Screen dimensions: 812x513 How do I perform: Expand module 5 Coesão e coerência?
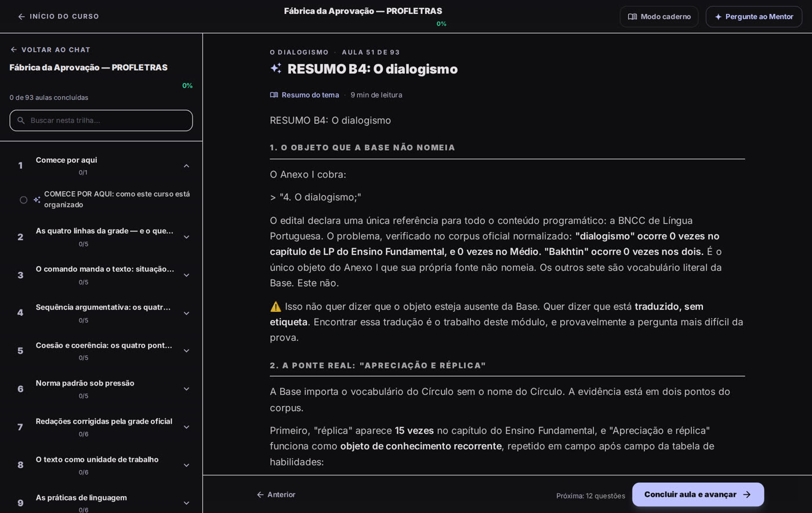(187, 351)
